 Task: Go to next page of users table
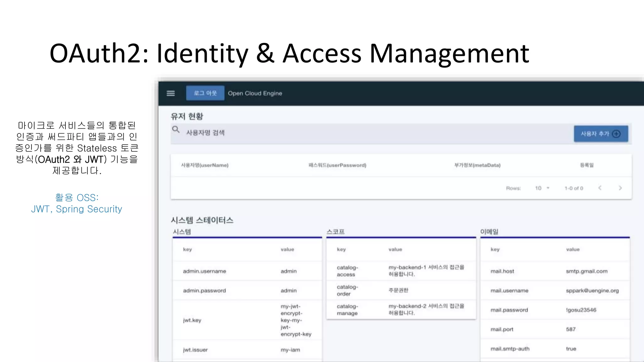pos(620,188)
